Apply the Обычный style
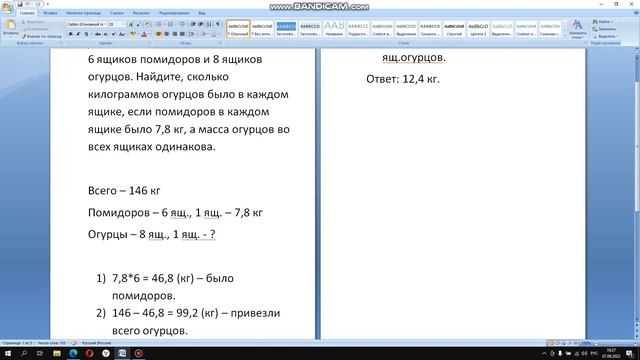Screen dimensions: 640x360 [x=238, y=29]
